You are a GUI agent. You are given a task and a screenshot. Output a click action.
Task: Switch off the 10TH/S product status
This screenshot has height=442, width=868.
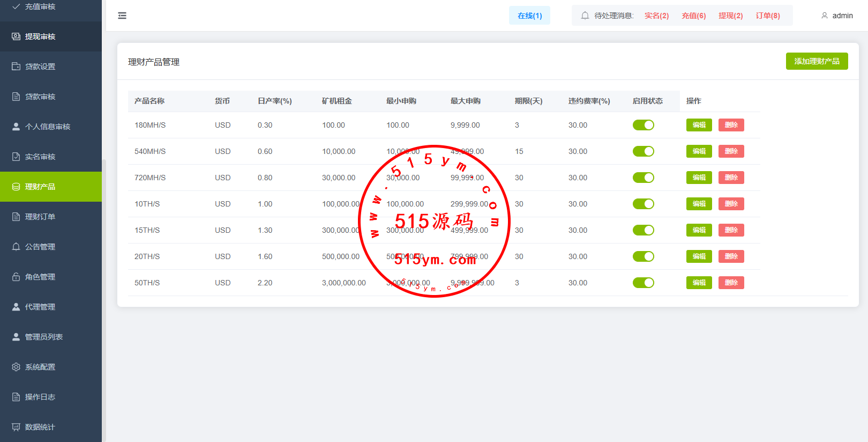pyautogui.click(x=643, y=204)
